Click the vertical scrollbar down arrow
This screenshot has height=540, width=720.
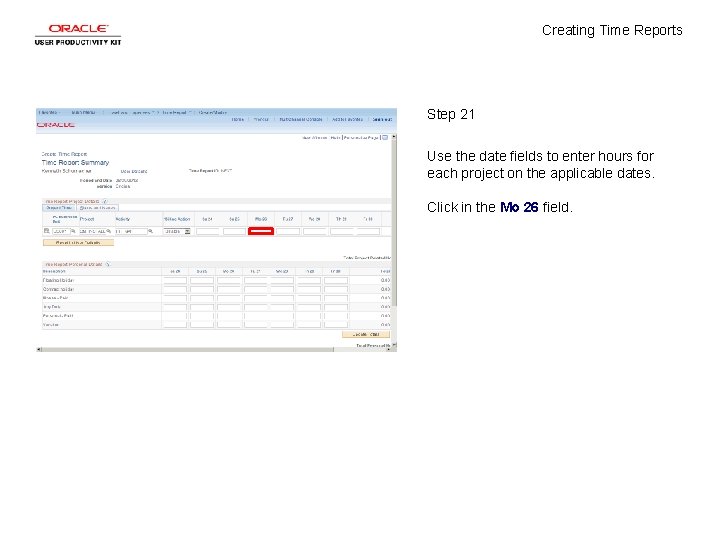pos(394,344)
